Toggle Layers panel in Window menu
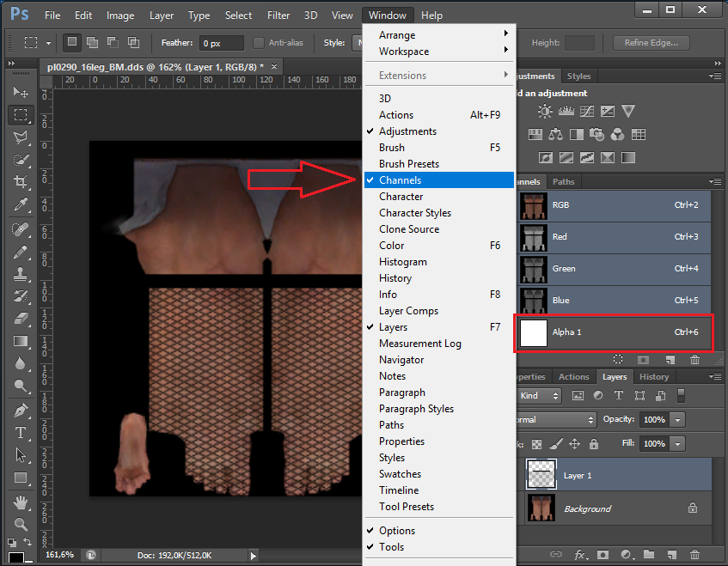This screenshot has width=728, height=566. coord(438,327)
